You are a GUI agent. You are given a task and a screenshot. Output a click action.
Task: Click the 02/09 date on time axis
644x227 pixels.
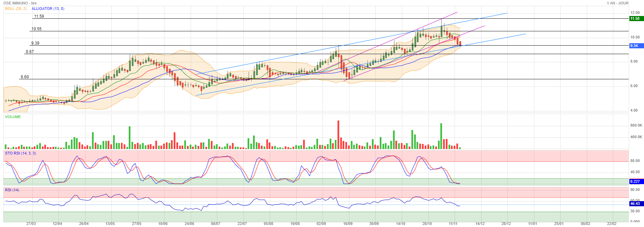point(321,224)
